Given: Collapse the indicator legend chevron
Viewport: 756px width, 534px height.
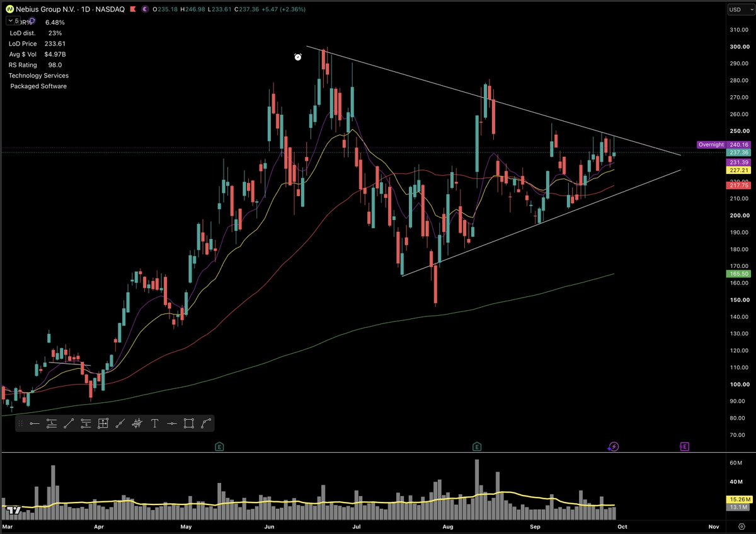Looking at the screenshot, I should 11,21.
